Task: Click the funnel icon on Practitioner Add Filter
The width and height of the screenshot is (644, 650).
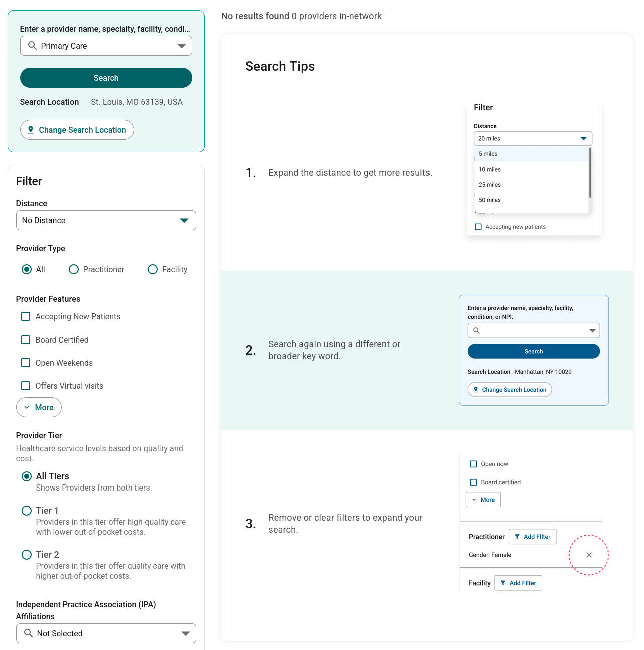Action: 517,537
